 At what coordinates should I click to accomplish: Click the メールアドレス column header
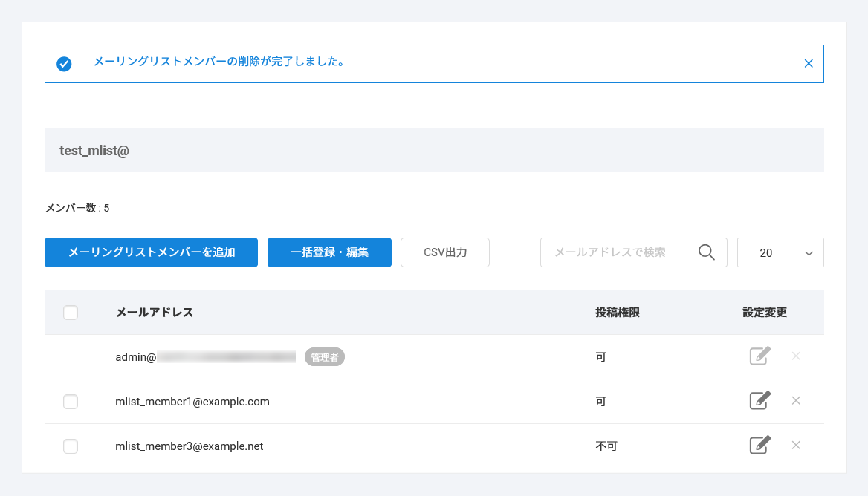tap(155, 313)
